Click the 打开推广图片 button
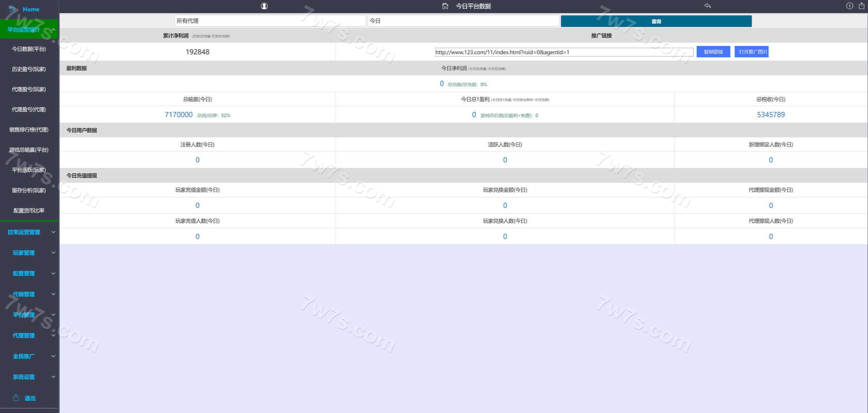 pos(751,52)
